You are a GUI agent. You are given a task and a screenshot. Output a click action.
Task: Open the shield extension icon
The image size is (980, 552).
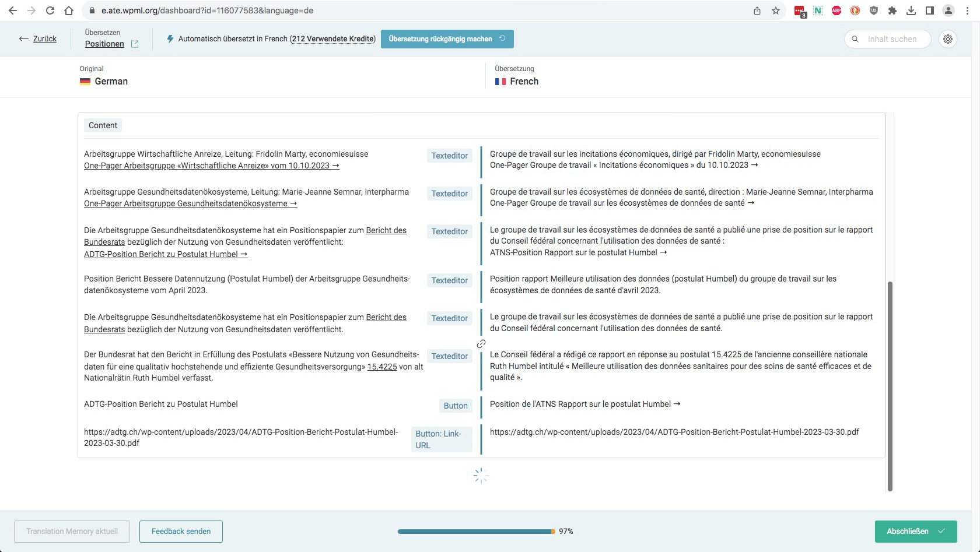[x=874, y=10]
